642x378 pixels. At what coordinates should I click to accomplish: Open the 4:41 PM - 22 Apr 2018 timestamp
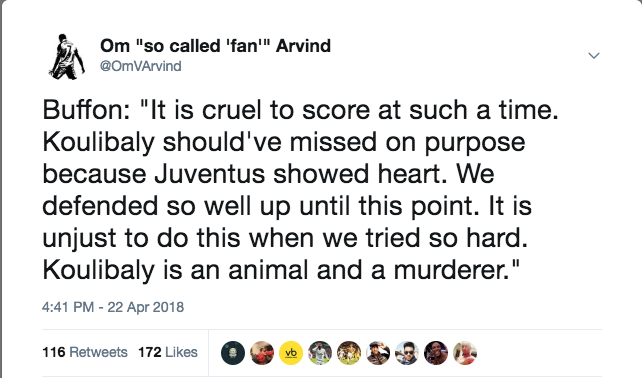point(113,307)
